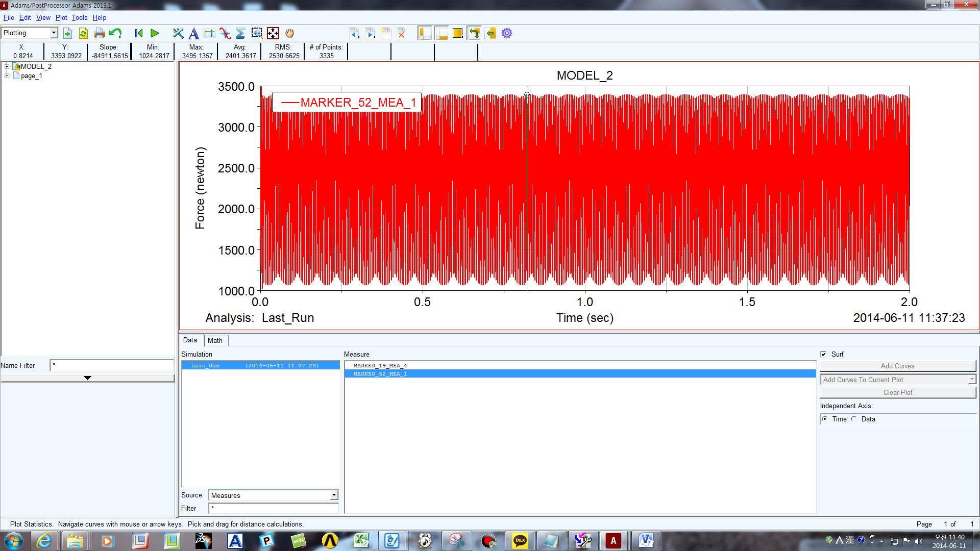Toggle the plot statistics sigma icon
The width and height of the screenshot is (980, 551).
tap(241, 33)
